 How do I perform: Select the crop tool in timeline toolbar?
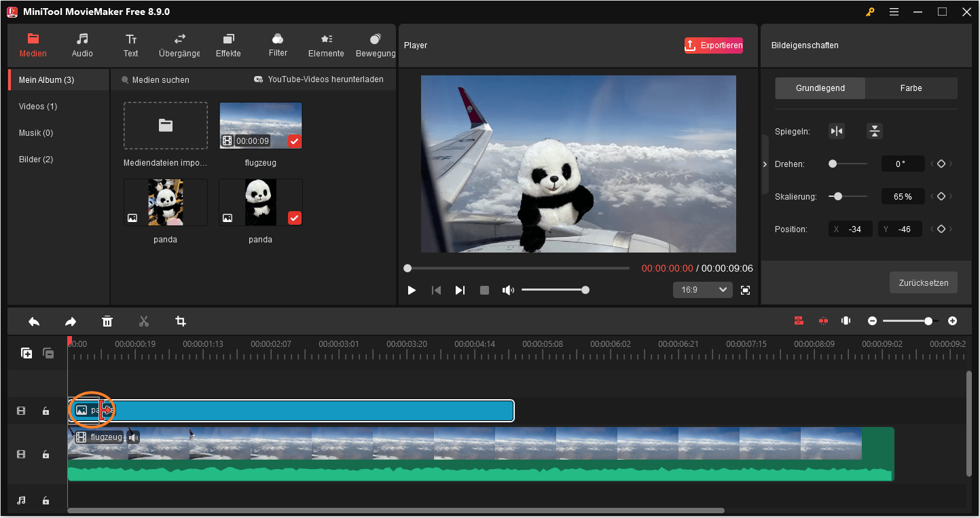(x=181, y=321)
